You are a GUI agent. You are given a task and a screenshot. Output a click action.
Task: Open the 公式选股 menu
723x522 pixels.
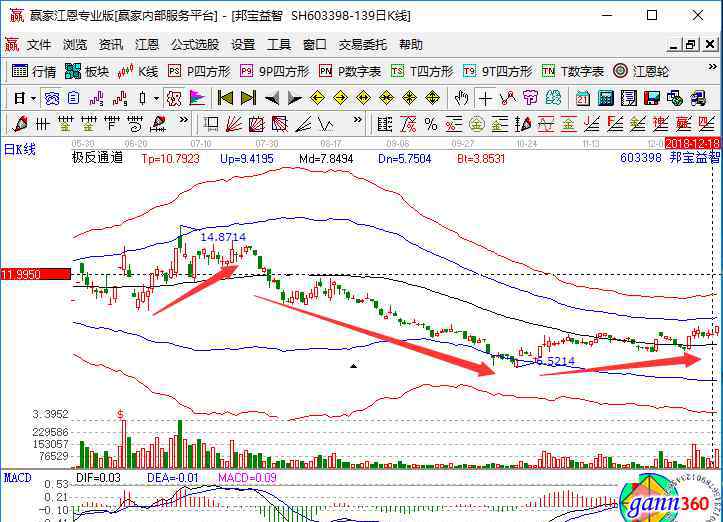195,45
